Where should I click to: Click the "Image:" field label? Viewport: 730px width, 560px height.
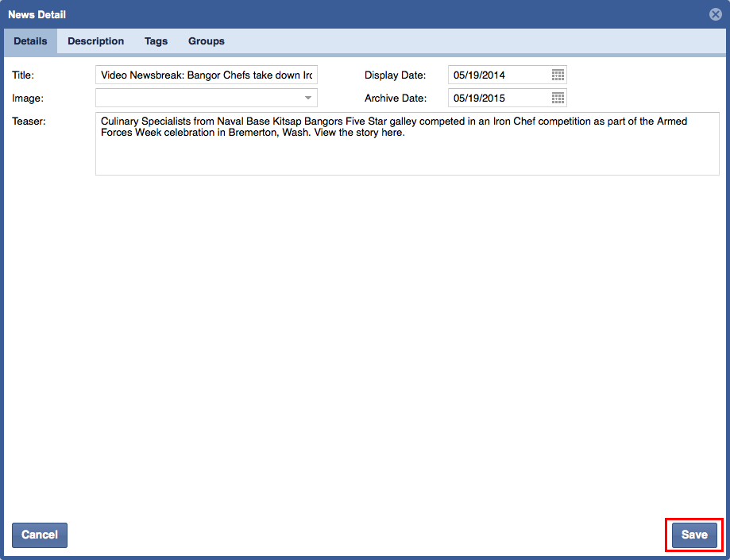click(x=28, y=98)
